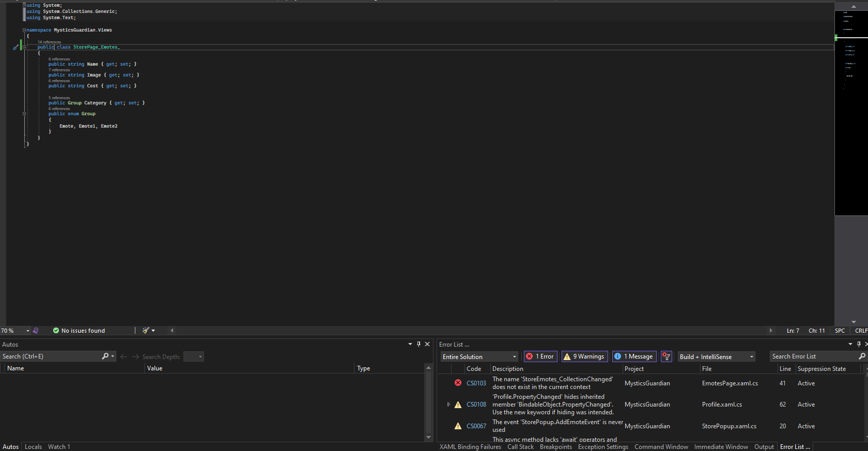Image resolution: width=868 pixels, height=451 pixels.
Task: Sort the error list by Description column
Action: pyautogui.click(x=556, y=369)
